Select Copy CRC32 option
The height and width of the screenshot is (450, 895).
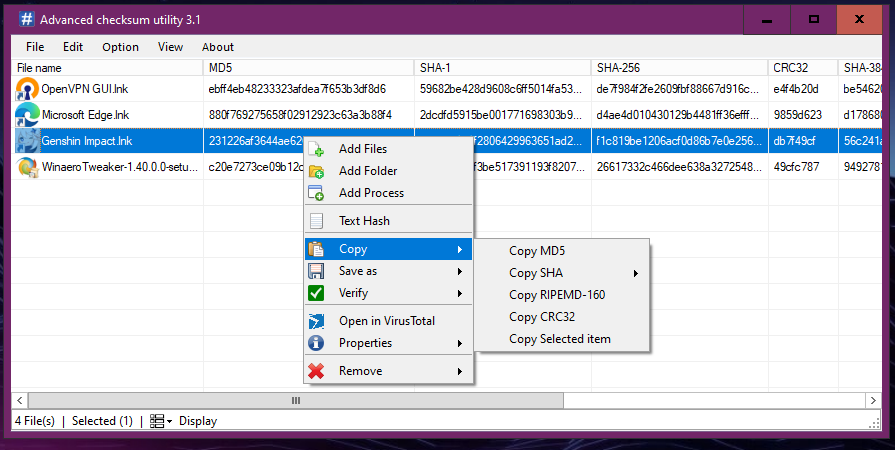click(x=541, y=317)
